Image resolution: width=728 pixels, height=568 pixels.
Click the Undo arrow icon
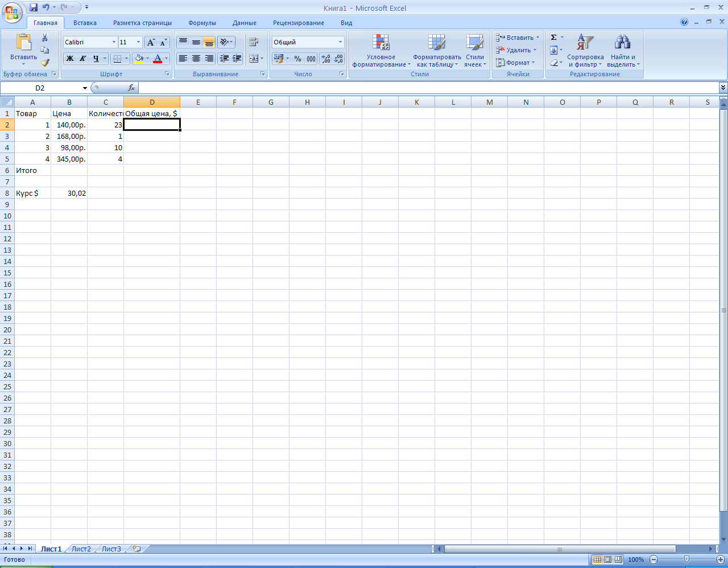coord(45,7)
